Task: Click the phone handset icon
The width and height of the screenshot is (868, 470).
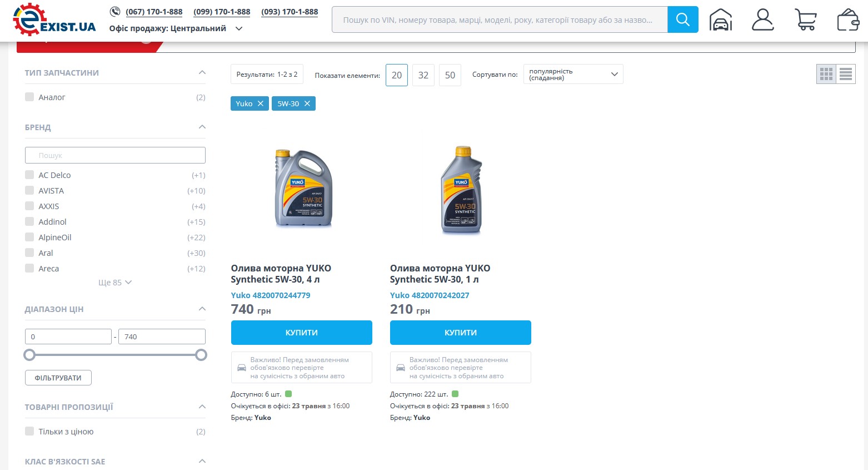Action: [x=115, y=11]
